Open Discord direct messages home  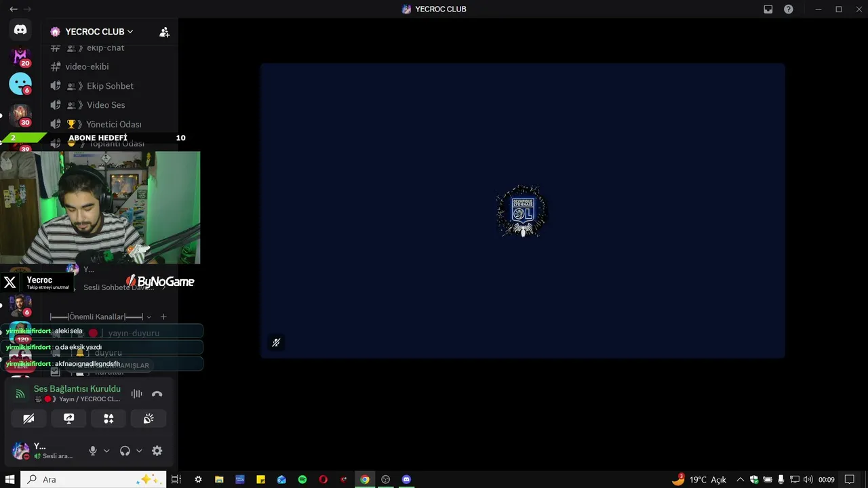[x=20, y=30]
